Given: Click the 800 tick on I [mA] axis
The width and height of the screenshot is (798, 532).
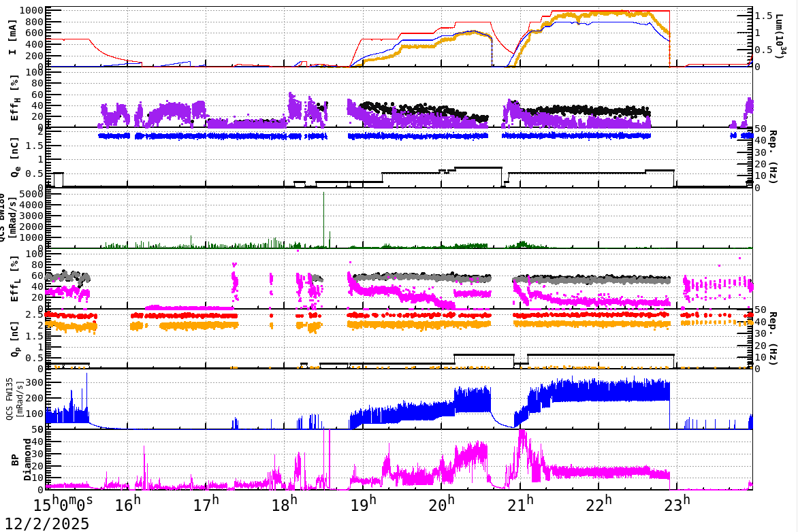Looking at the screenshot, I should tap(35, 22).
